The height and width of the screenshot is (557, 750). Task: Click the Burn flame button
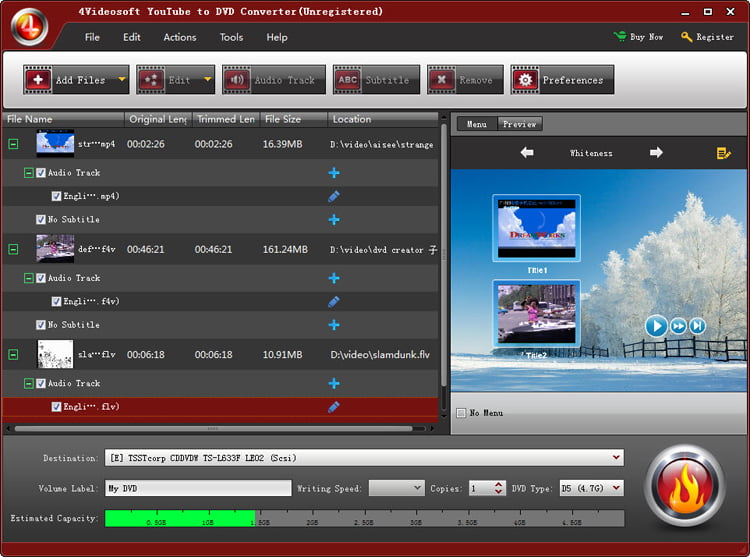[x=684, y=486]
